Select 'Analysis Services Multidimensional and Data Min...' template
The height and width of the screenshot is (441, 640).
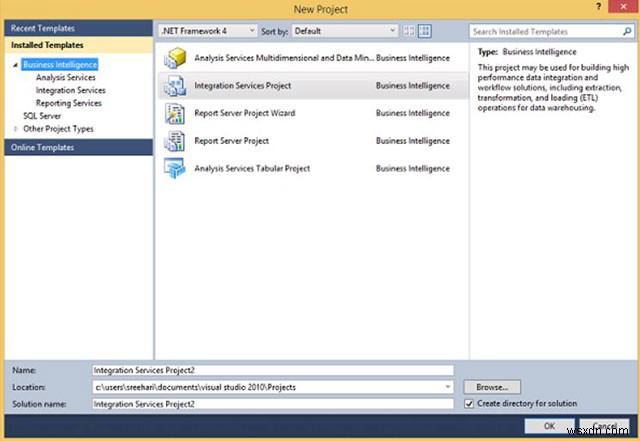(284, 58)
